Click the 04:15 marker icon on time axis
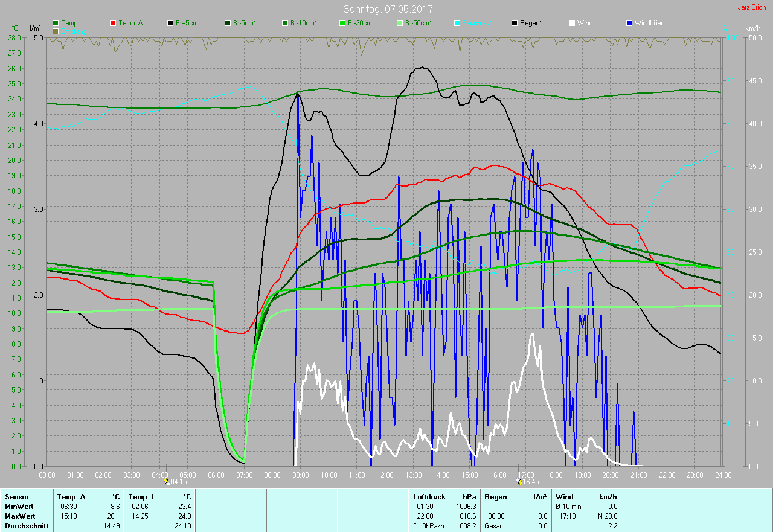Viewport: 773px width, 532px height. 166,482
